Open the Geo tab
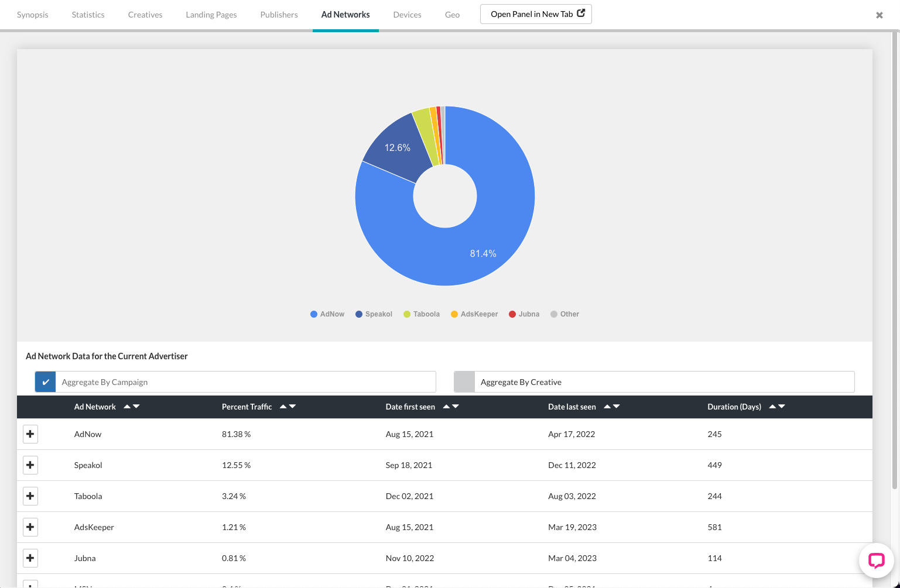This screenshot has height=588, width=900. click(x=452, y=14)
